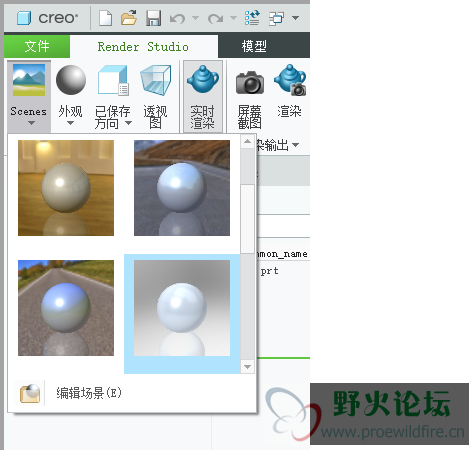
Task: Click the Undo arrow icon
Action: (177, 18)
